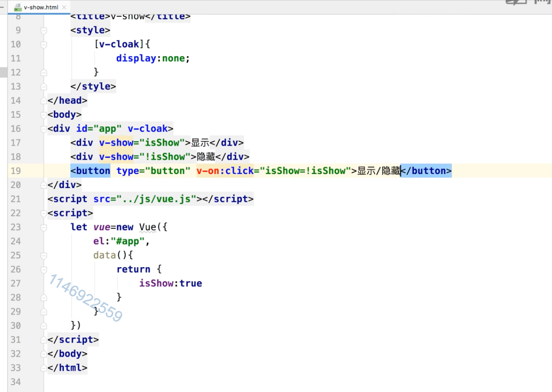Select the v-show.html editor tab
The image size is (552, 392).
pyautogui.click(x=39, y=7)
